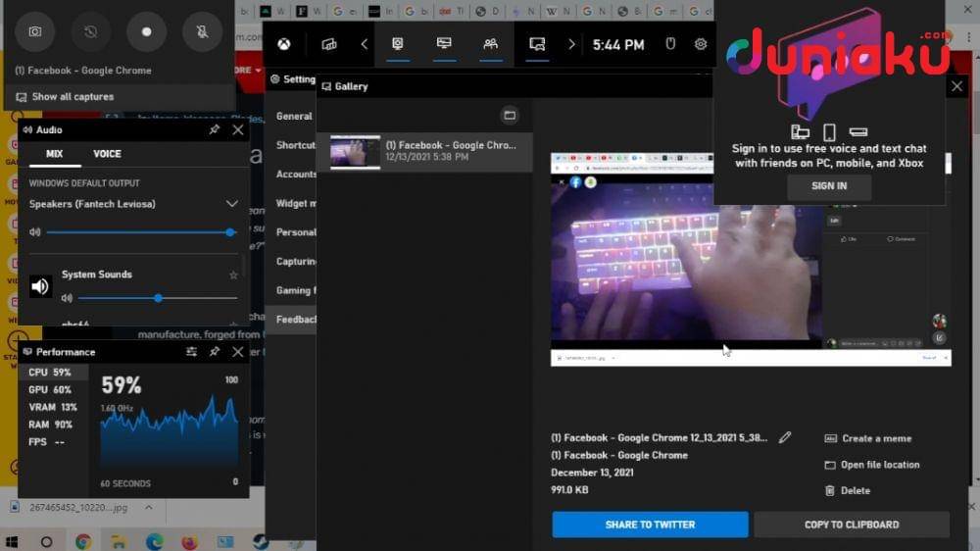980x551 pixels.
Task: Start recording with the record dot button
Action: coord(147,31)
